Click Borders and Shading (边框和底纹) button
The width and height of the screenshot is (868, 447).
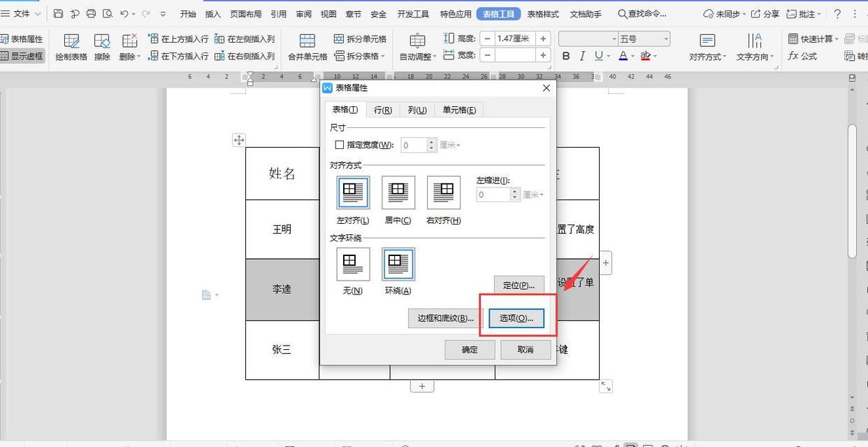pos(445,318)
